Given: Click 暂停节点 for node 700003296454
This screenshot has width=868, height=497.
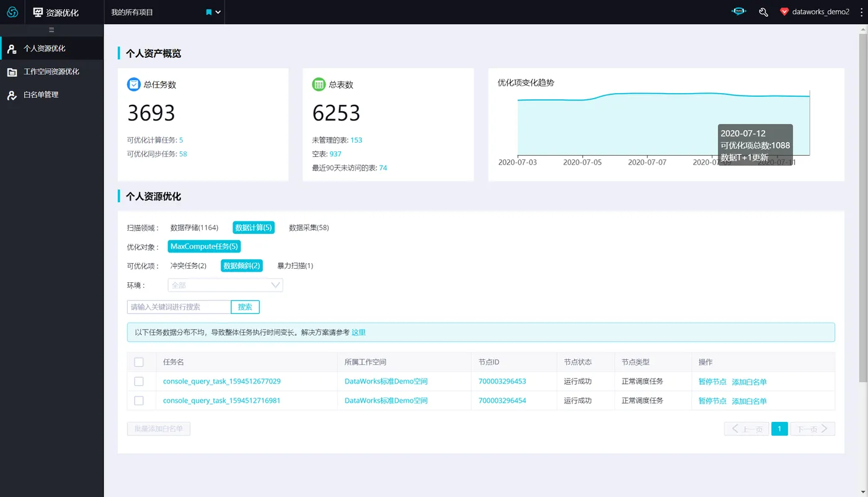Looking at the screenshot, I should click(x=712, y=401).
